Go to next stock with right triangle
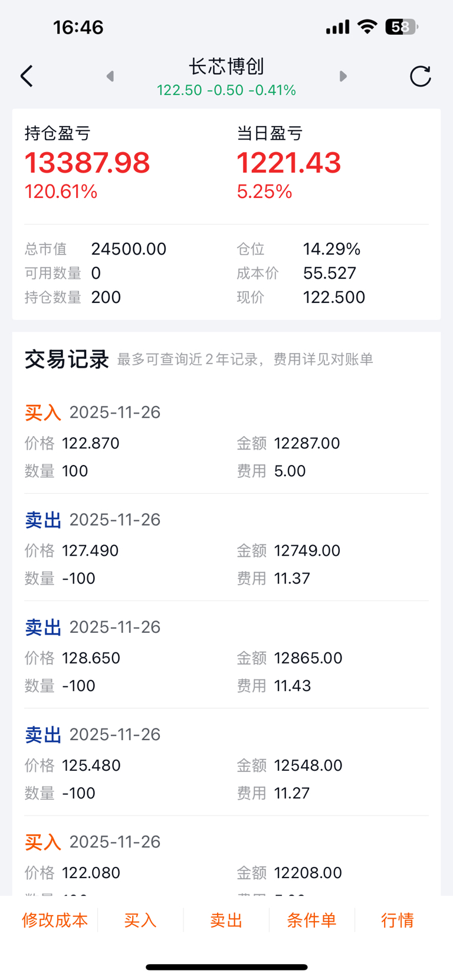The width and height of the screenshot is (453, 980). [343, 77]
